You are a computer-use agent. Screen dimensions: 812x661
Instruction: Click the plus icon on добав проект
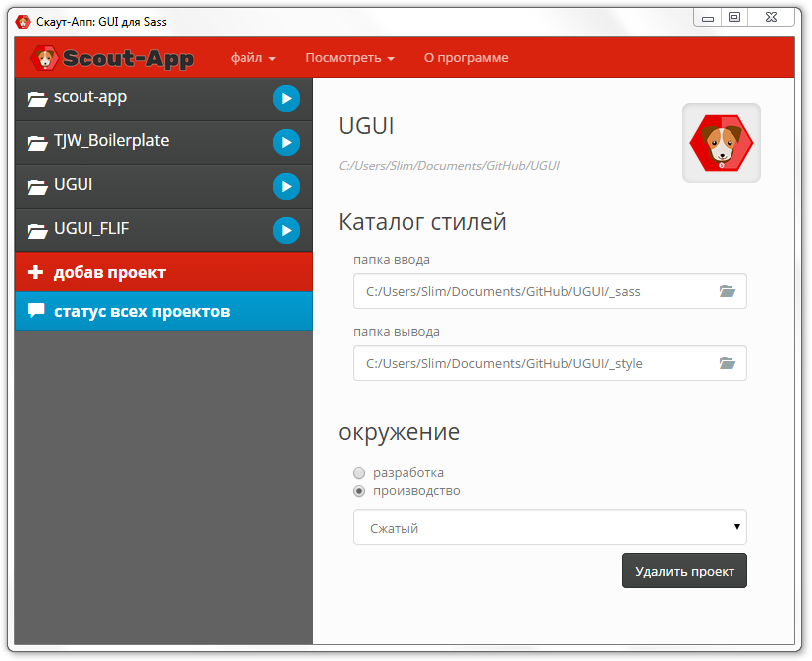pyautogui.click(x=35, y=272)
